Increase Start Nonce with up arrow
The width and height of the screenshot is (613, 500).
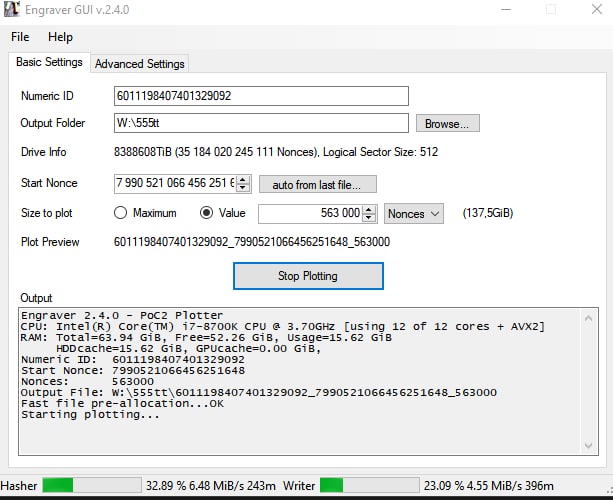(x=243, y=180)
